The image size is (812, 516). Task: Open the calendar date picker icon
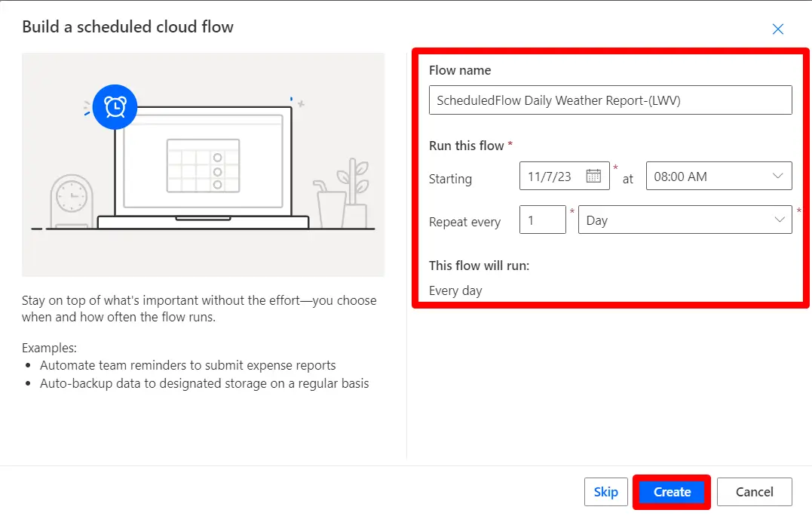[x=593, y=176]
